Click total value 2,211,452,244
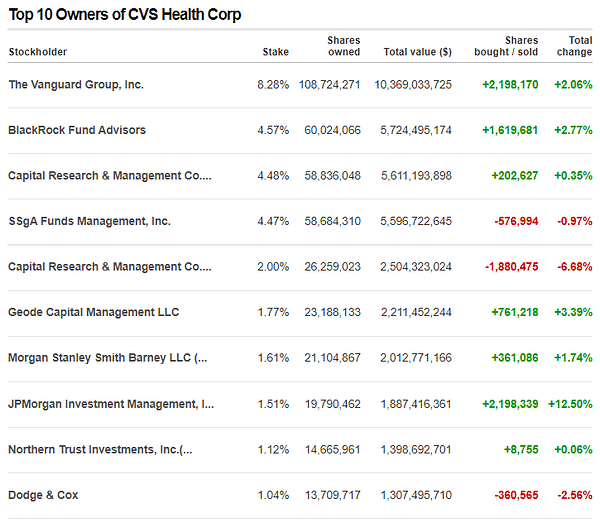 point(416,312)
